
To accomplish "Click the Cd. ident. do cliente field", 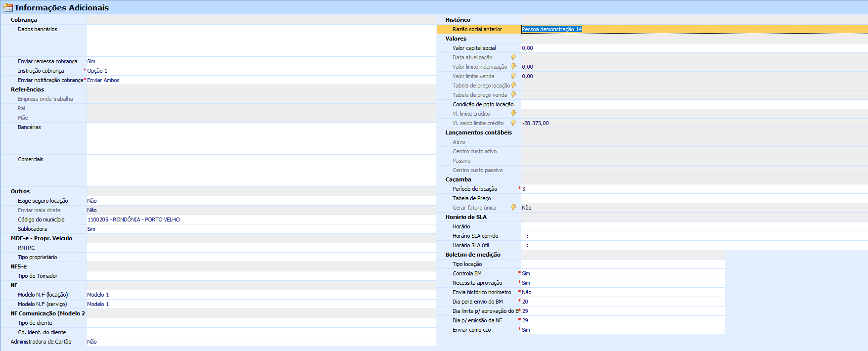I will pyautogui.click(x=261, y=332).
